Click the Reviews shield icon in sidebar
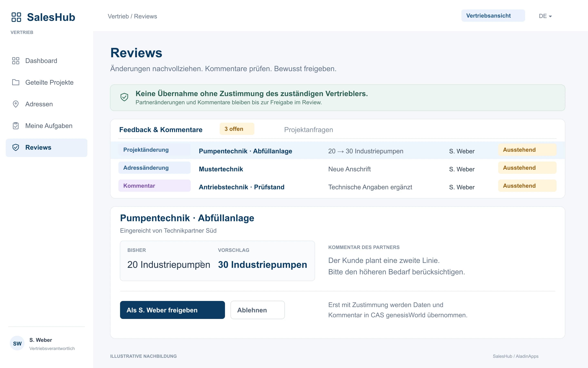Image resolution: width=588 pixels, height=368 pixels. point(16,147)
